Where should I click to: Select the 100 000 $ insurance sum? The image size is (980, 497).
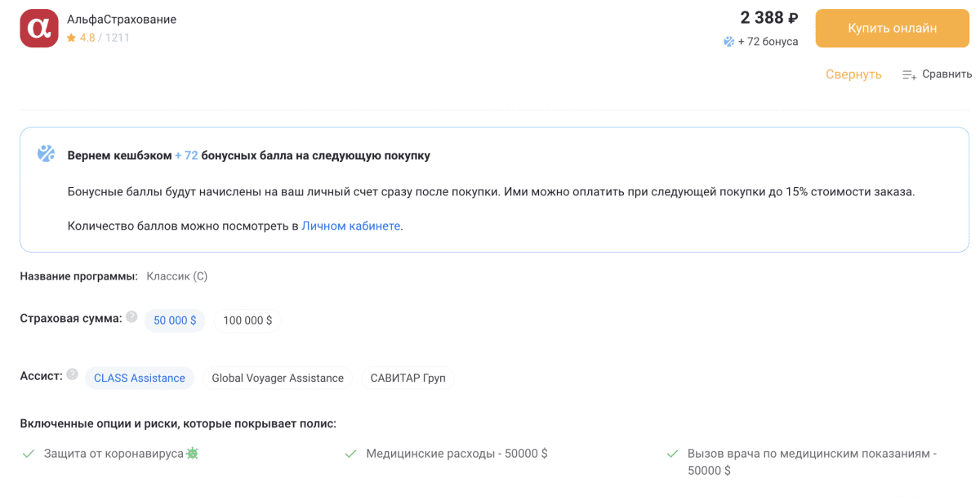(247, 320)
